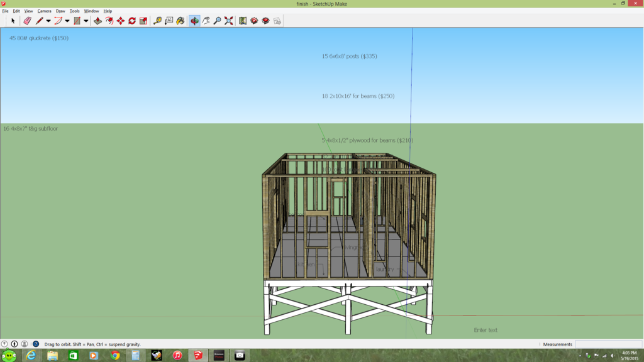Activate the Line pencil tool
This screenshot has height=362, width=644.
click(x=40, y=21)
